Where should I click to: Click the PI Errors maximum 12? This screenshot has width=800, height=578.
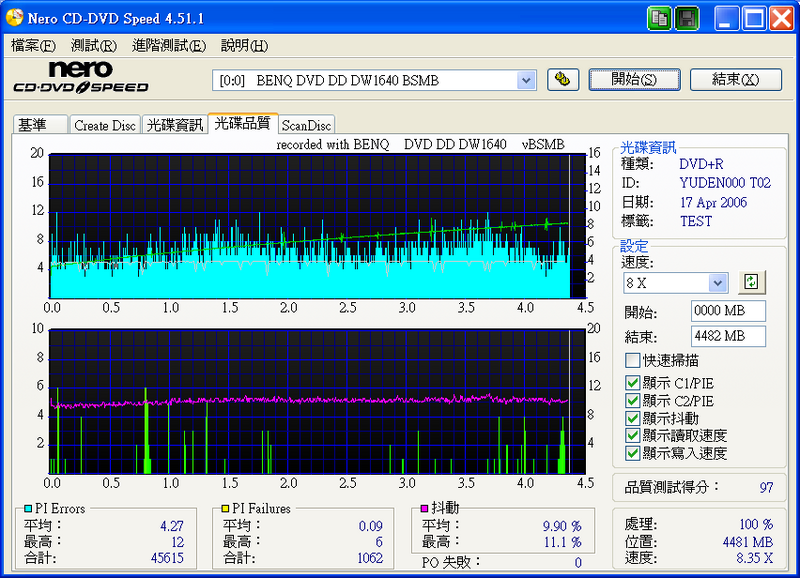[178, 542]
